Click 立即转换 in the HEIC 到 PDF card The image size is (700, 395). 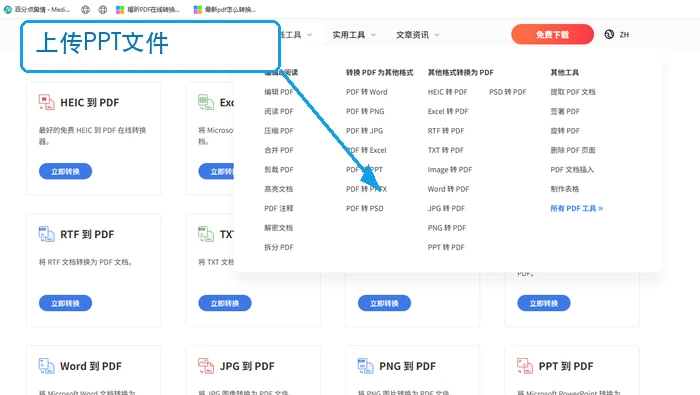(x=65, y=171)
